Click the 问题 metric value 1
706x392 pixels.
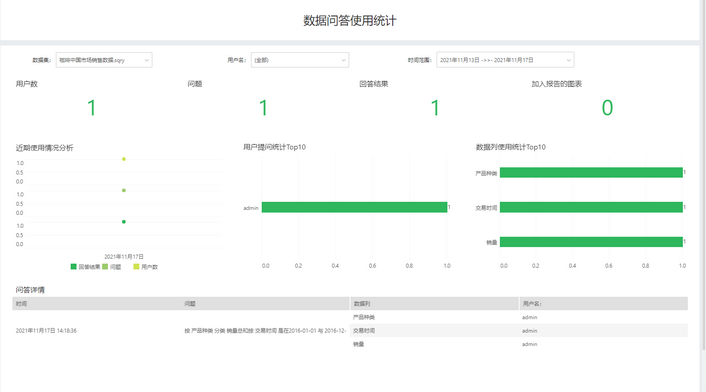click(263, 108)
